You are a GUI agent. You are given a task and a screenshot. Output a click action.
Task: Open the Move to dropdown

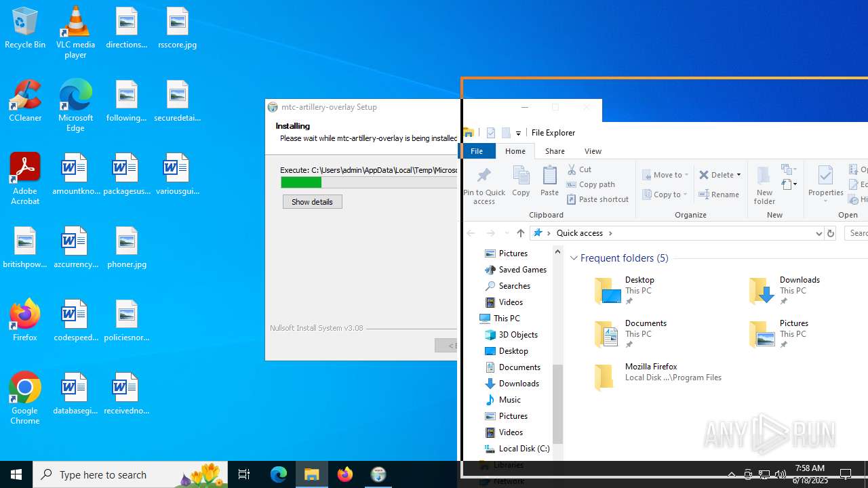coord(665,175)
